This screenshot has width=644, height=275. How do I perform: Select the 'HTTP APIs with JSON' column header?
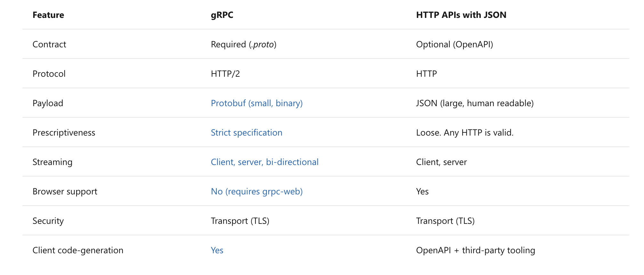461,15
